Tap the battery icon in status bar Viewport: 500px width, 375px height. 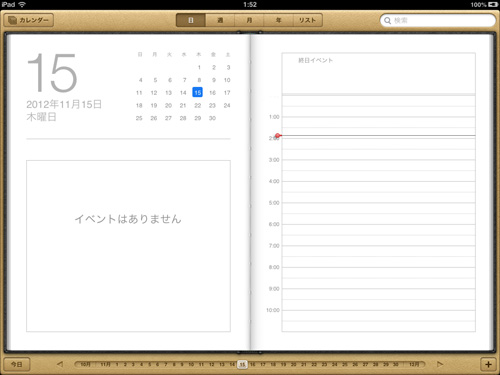493,4
